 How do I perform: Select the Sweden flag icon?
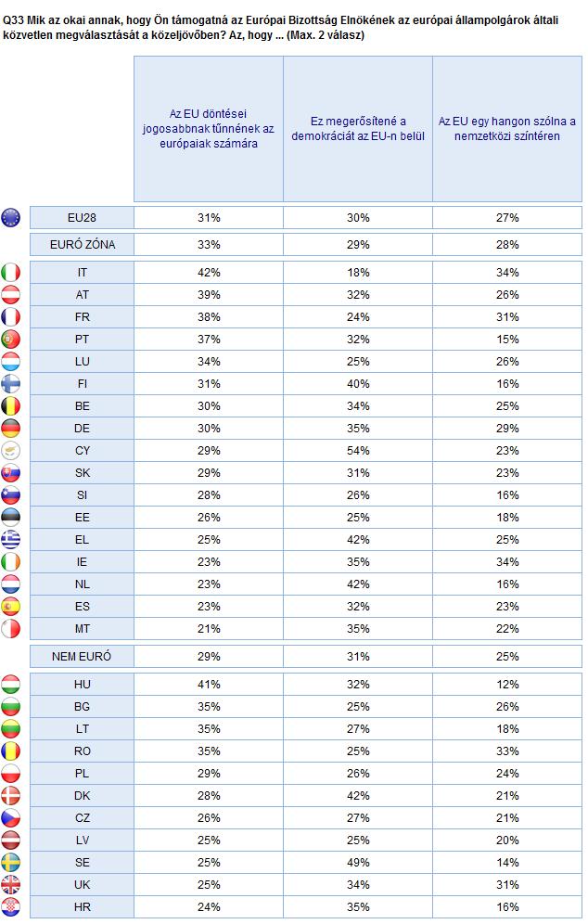tap(10, 863)
